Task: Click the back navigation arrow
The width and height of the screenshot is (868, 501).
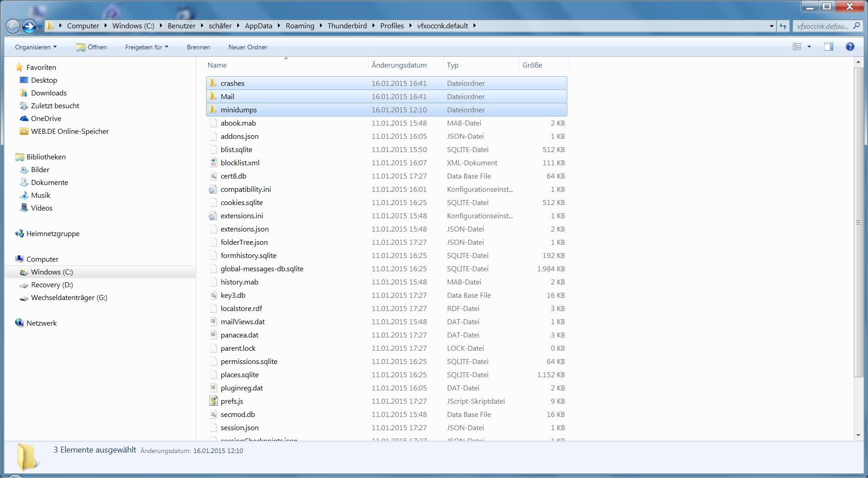Action: (x=13, y=26)
